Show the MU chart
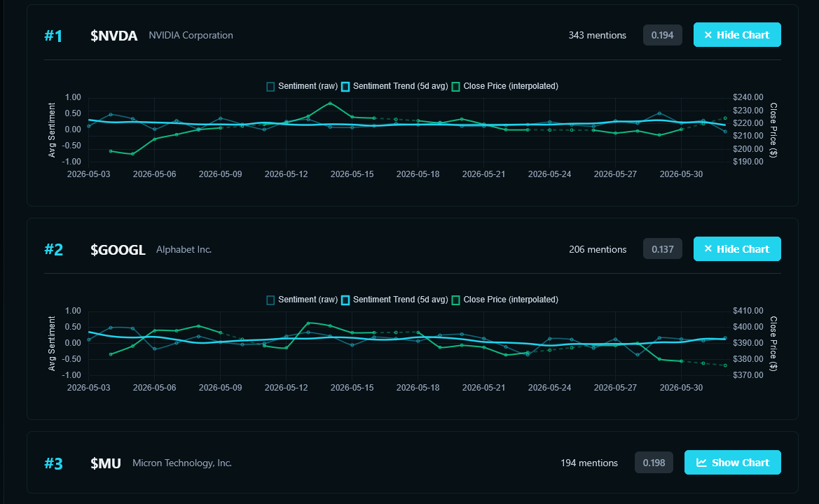 tap(732, 462)
